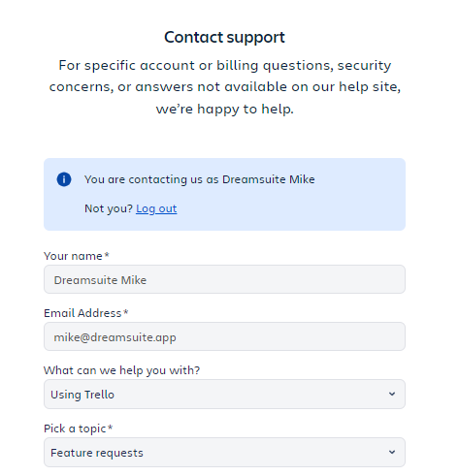This screenshot has height=476, width=459.
Task: Click the Email Address label
Action: point(82,313)
